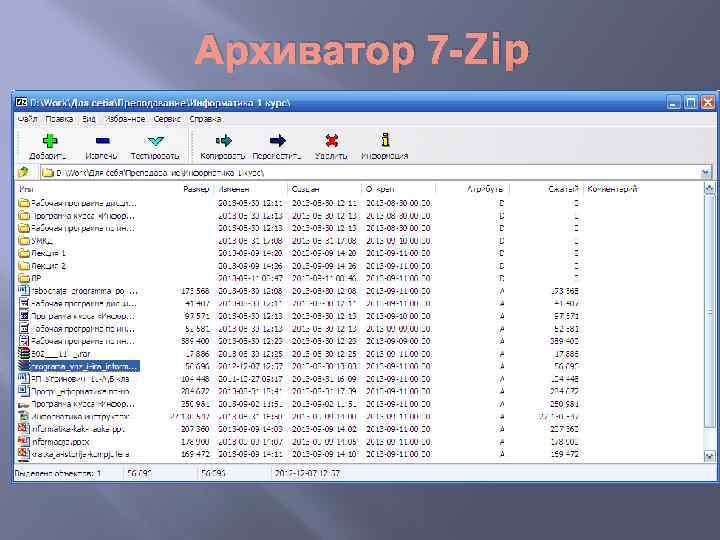
Task: Open the Правка menu
Action: [x=59, y=119]
